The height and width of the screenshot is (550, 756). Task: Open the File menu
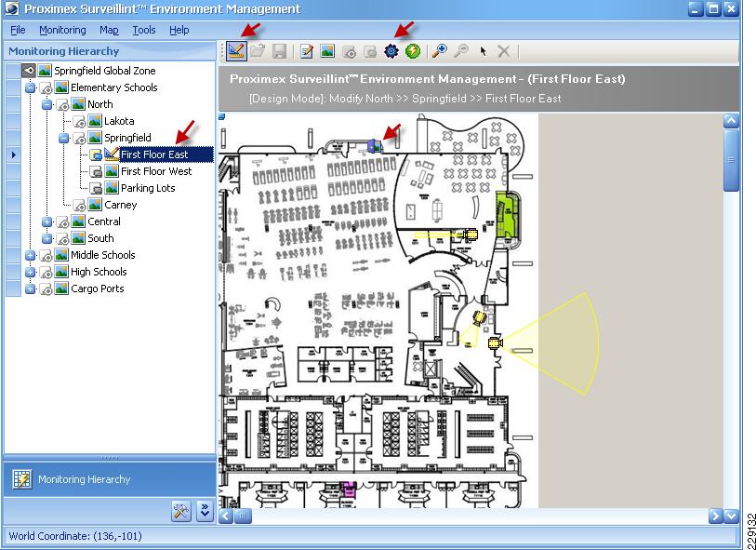[18, 30]
